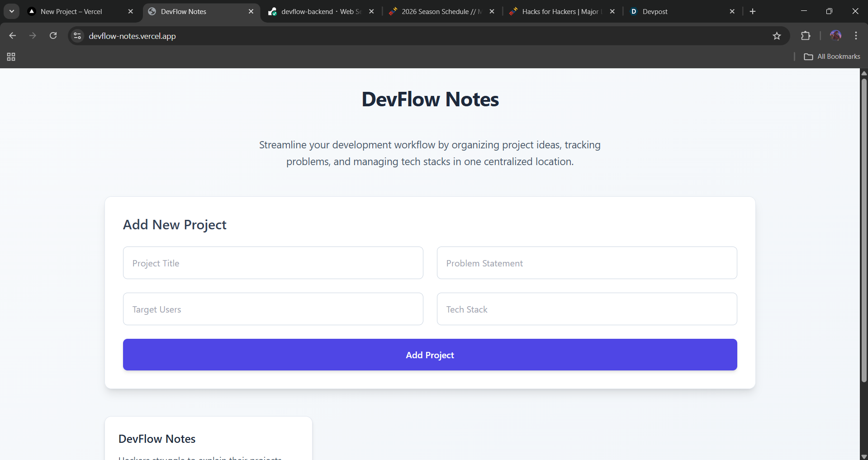The image size is (868, 460).
Task: Open the Chrome three-dot menu
Action: coord(856,36)
